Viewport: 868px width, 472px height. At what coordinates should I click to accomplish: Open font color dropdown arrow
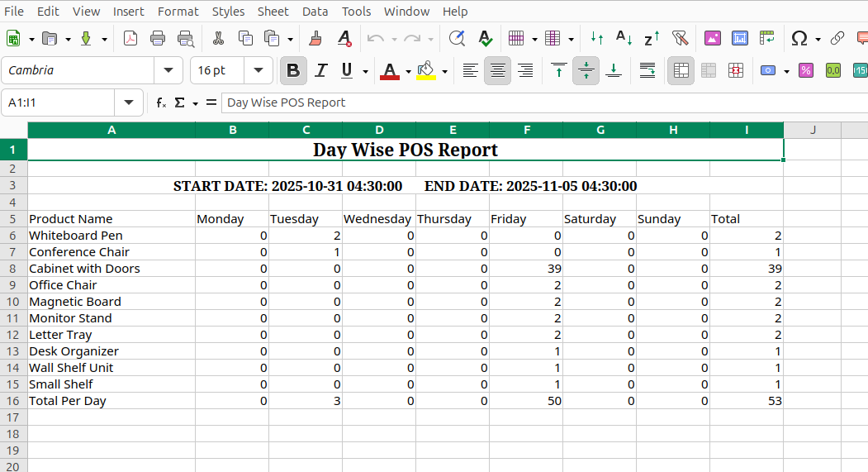[x=409, y=71]
